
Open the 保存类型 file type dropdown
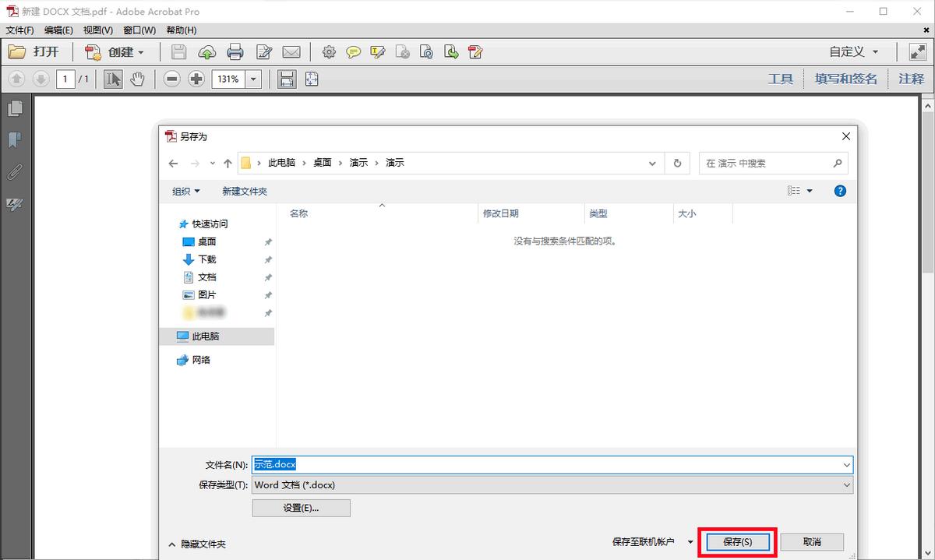[846, 484]
